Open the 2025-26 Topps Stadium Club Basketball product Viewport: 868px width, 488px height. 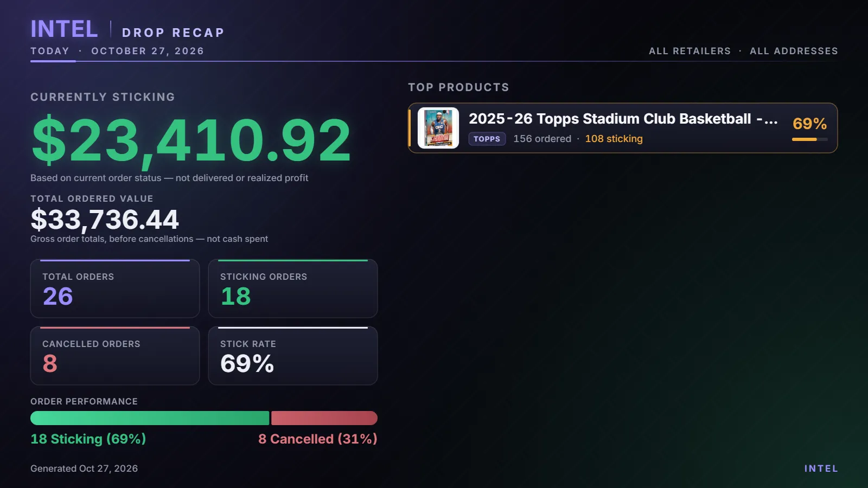pyautogui.click(x=623, y=128)
